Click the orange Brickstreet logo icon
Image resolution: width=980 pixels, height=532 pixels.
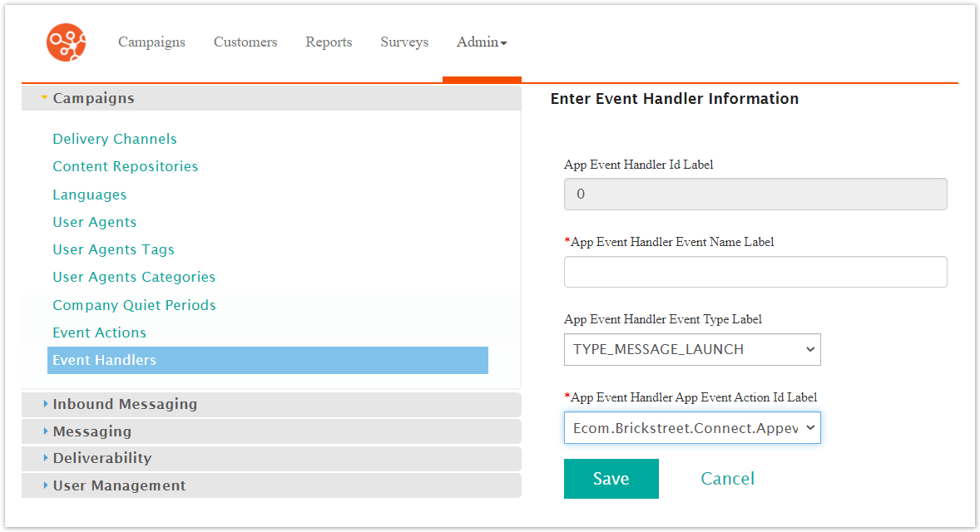pos(67,42)
